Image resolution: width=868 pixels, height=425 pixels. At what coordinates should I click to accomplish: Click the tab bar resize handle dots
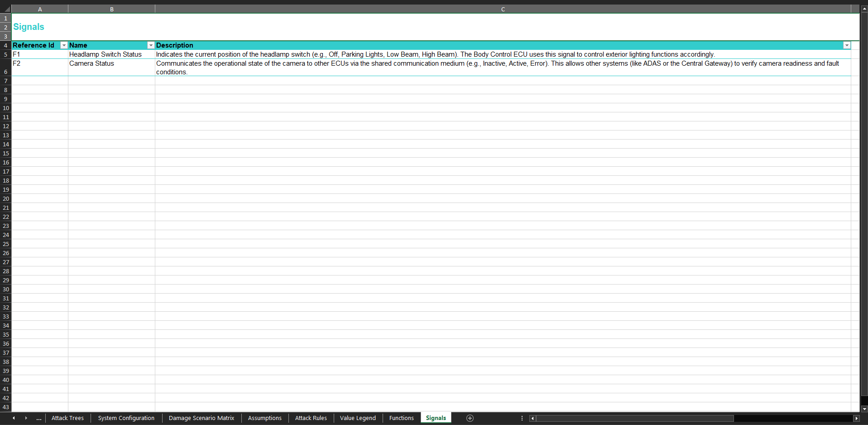522,418
